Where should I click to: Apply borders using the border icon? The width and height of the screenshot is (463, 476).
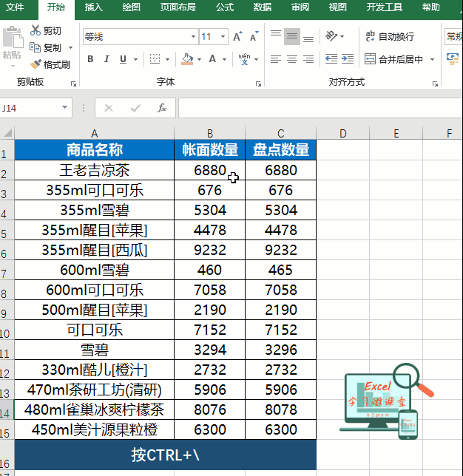click(x=155, y=59)
